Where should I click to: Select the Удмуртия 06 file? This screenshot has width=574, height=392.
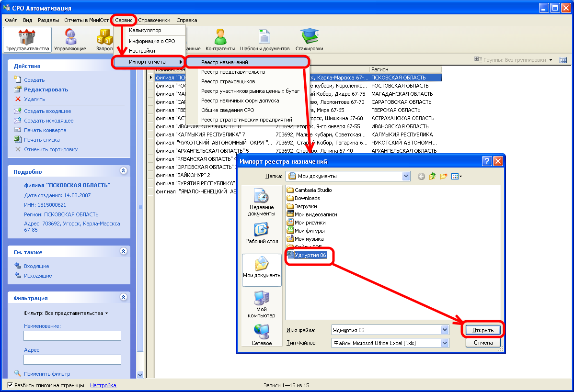pyautogui.click(x=310, y=255)
